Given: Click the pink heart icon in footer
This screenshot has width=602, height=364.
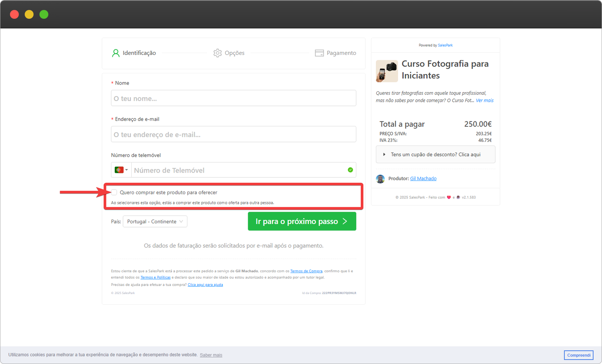Looking at the screenshot, I should coord(449,197).
